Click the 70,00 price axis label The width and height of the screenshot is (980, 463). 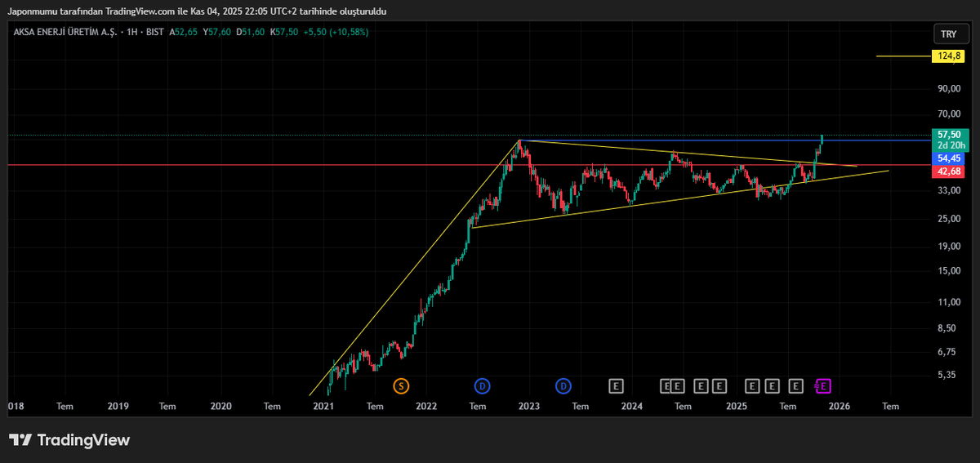click(x=948, y=114)
